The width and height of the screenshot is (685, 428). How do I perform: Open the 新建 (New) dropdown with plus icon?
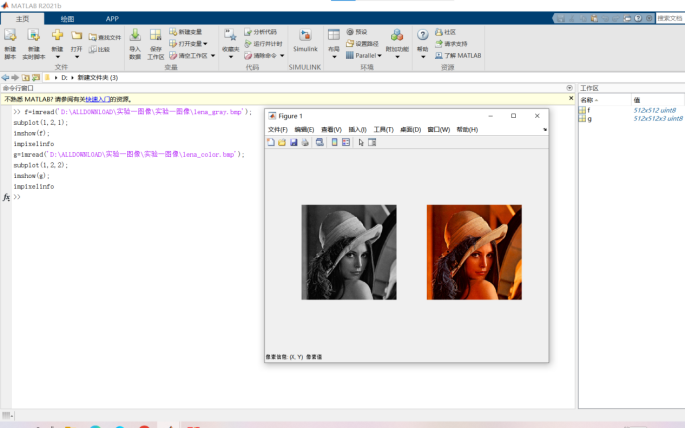click(57, 44)
